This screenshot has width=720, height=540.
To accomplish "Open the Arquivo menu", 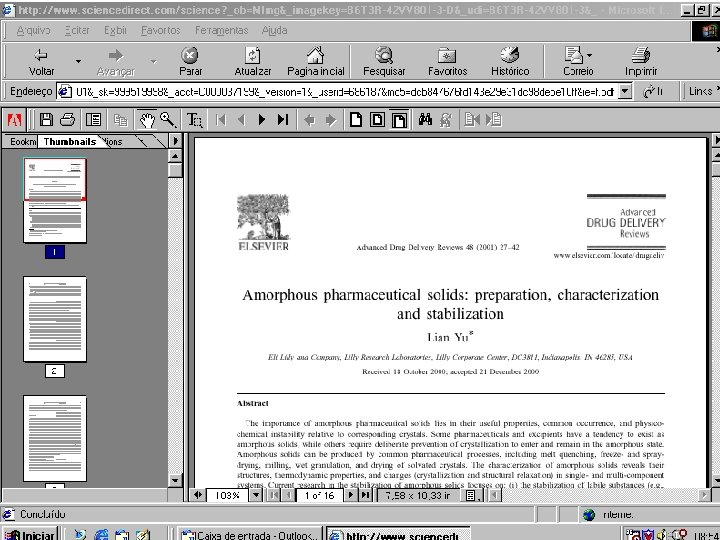I will (x=34, y=30).
